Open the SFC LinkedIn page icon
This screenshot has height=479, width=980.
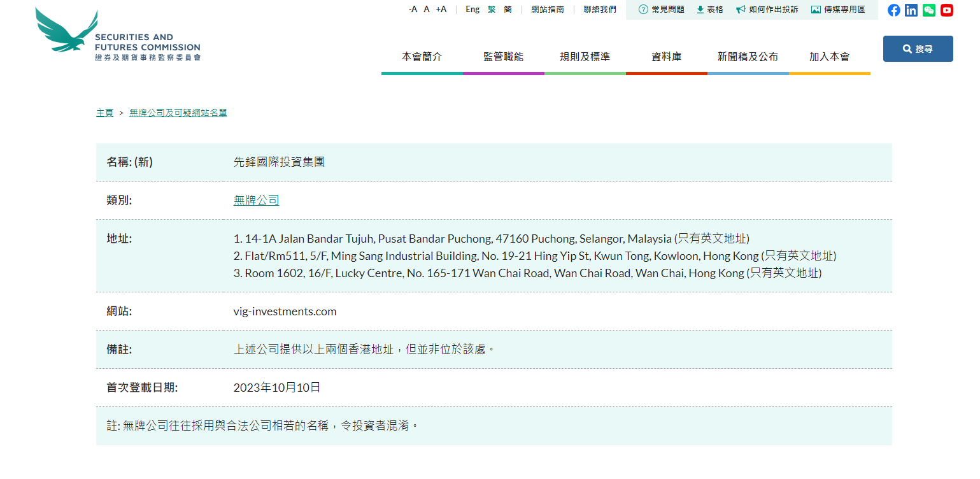(x=911, y=10)
